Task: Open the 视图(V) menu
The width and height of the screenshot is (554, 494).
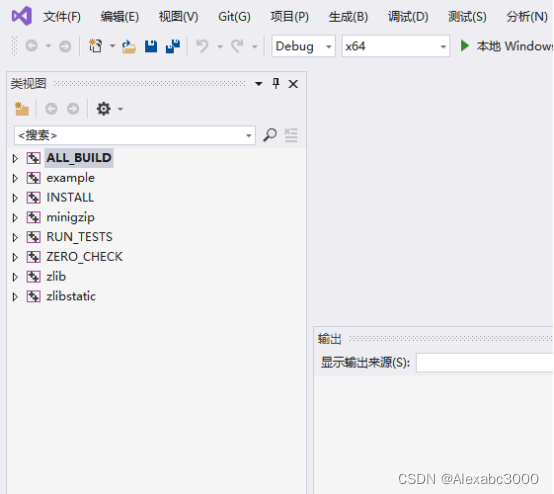Action: pyautogui.click(x=178, y=17)
